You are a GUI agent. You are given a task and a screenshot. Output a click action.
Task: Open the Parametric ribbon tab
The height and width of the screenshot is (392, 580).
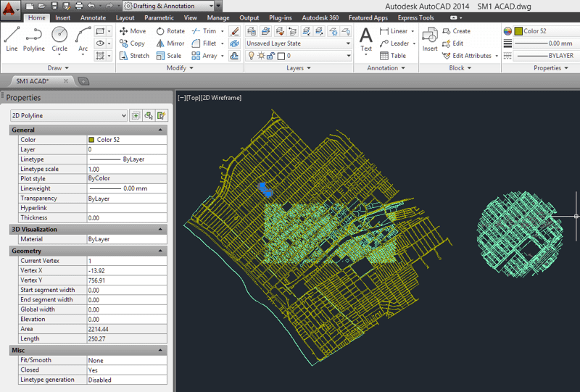tap(159, 17)
